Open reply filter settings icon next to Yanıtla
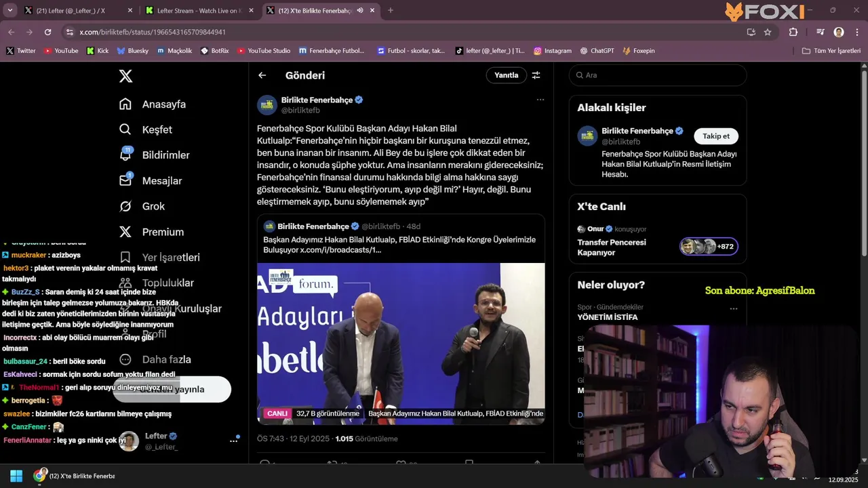This screenshot has width=868, height=488. click(x=536, y=75)
